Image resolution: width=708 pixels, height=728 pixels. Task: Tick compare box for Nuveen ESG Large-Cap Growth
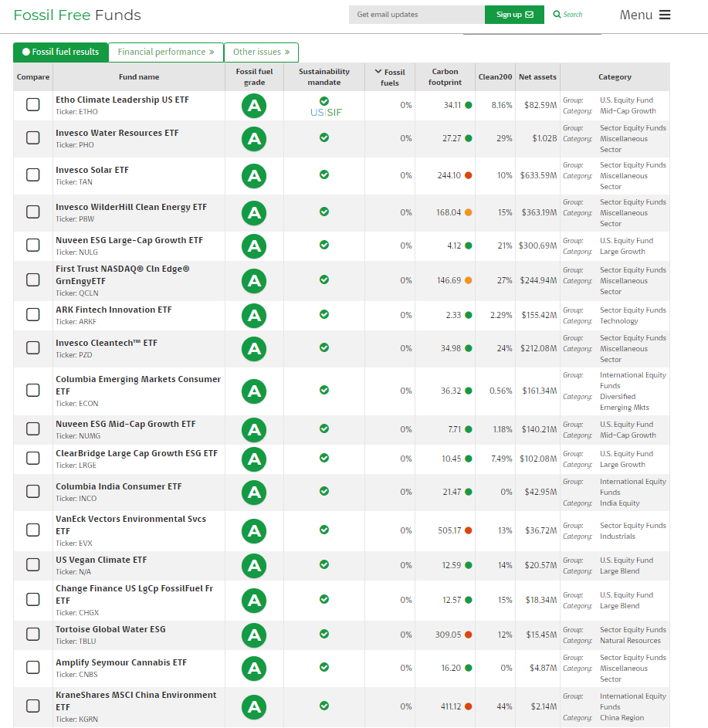pos(33,245)
